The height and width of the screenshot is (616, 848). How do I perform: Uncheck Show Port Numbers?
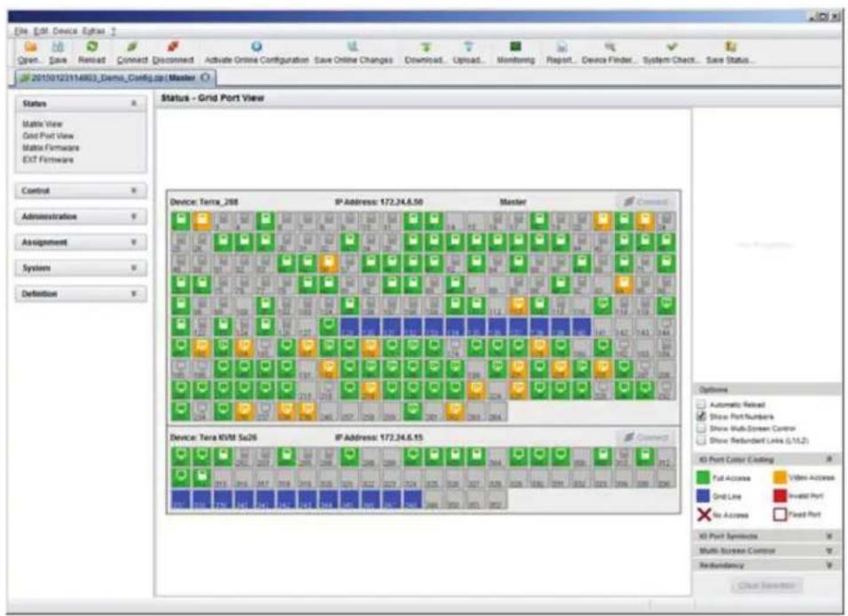(702, 416)
